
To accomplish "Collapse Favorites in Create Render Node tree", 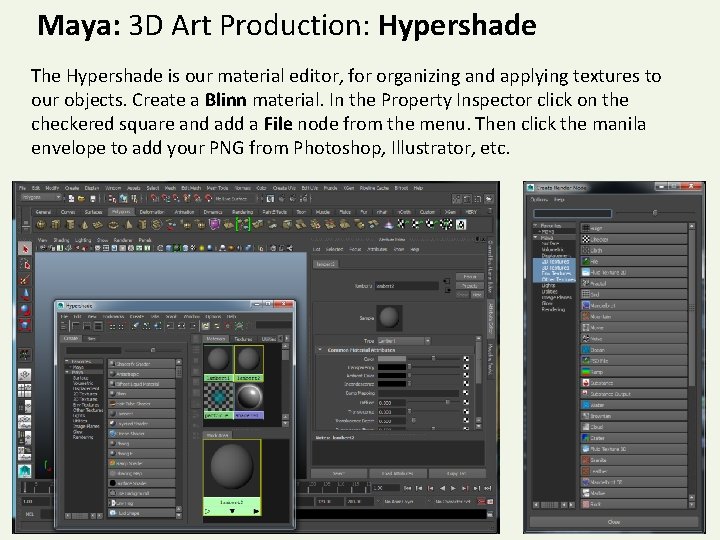I will click(x=535, y=225).
